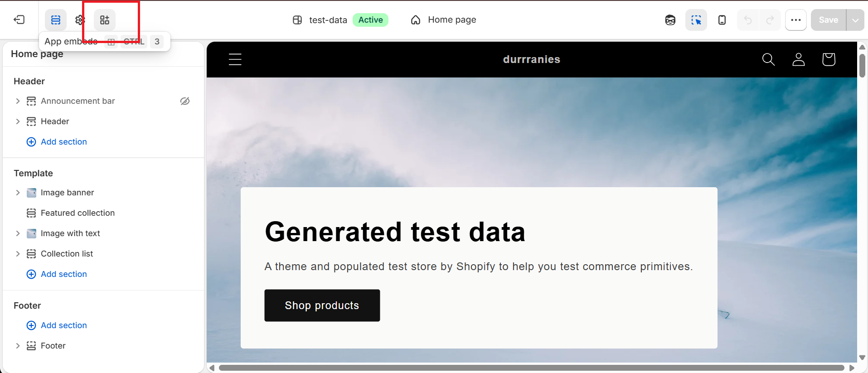Click the vertical preview scrollbar thumb
The image size is (868, 373).
pyautogui.click(x=862, y=66)
